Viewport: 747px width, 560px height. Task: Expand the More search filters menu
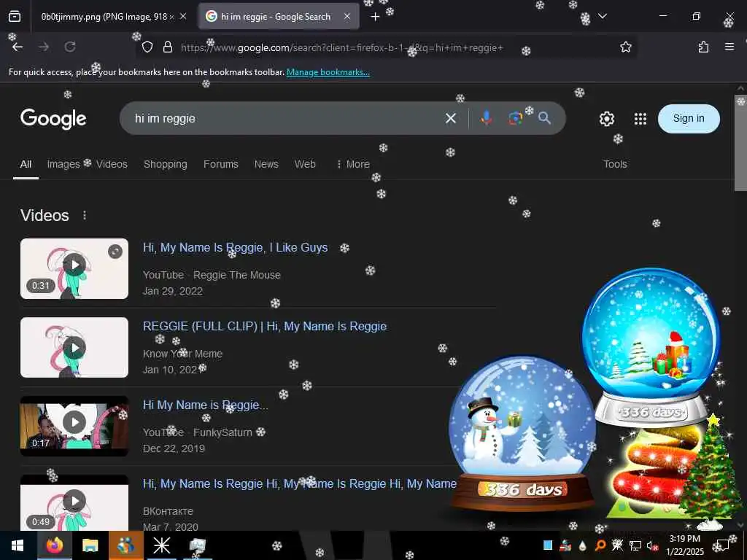point(353,164)
